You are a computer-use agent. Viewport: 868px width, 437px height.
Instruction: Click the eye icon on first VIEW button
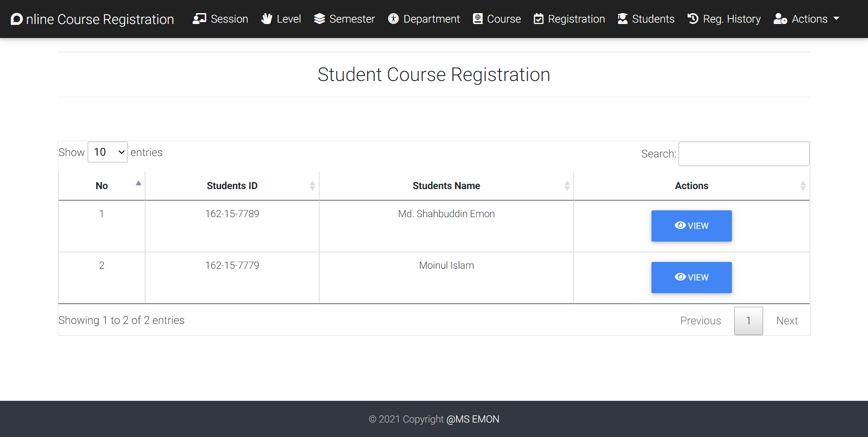[x=680, y=225]
